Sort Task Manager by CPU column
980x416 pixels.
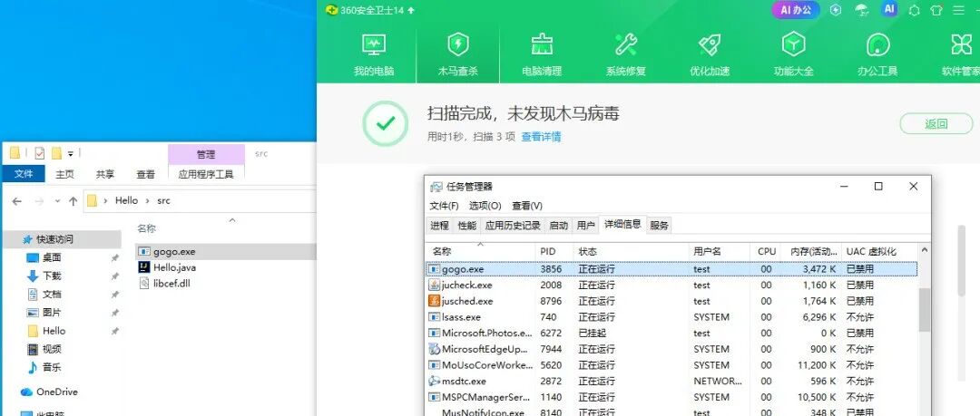click(x=765, y=251)
